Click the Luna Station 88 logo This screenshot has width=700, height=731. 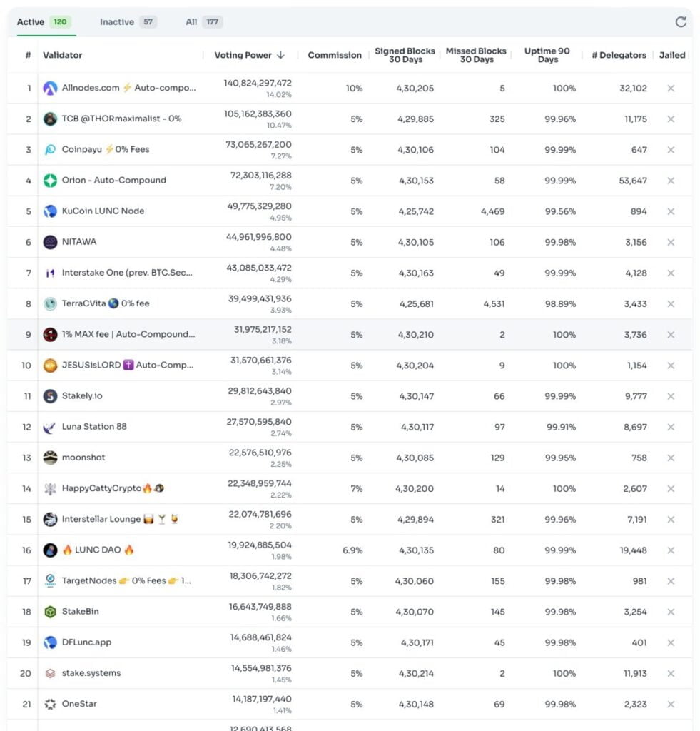pyautogui.click(x=50, y=428)
